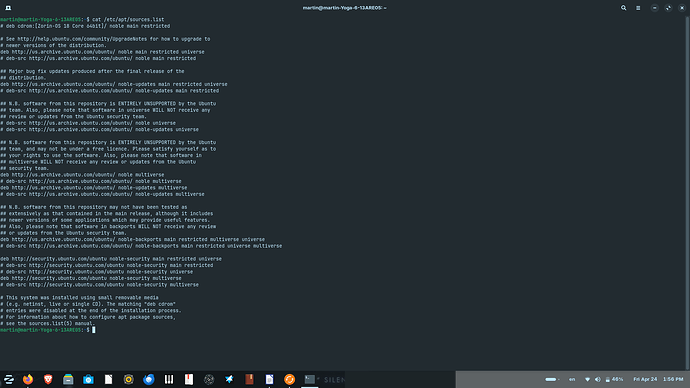The width and height of the screenshot is (690, 388).
Task: Open the Wi-Fi network tray icon
Action: [x=587, y=379]
